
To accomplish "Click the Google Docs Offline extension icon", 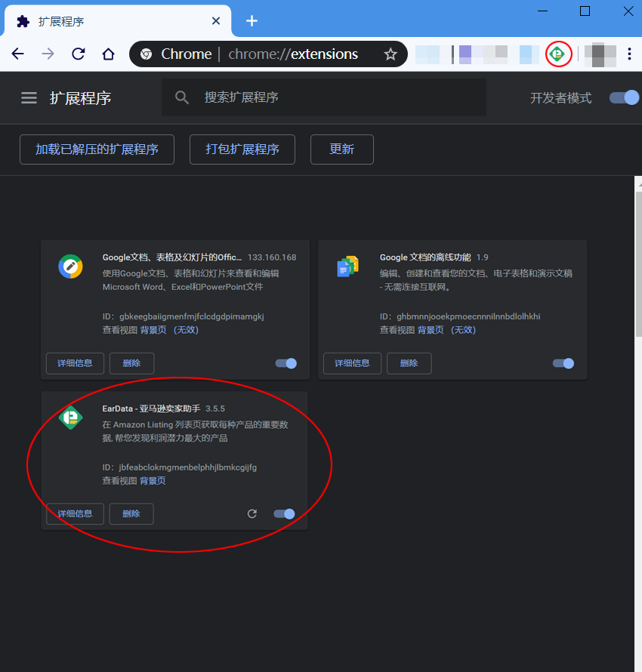I will pyautogui.click(x=347, y=266).
